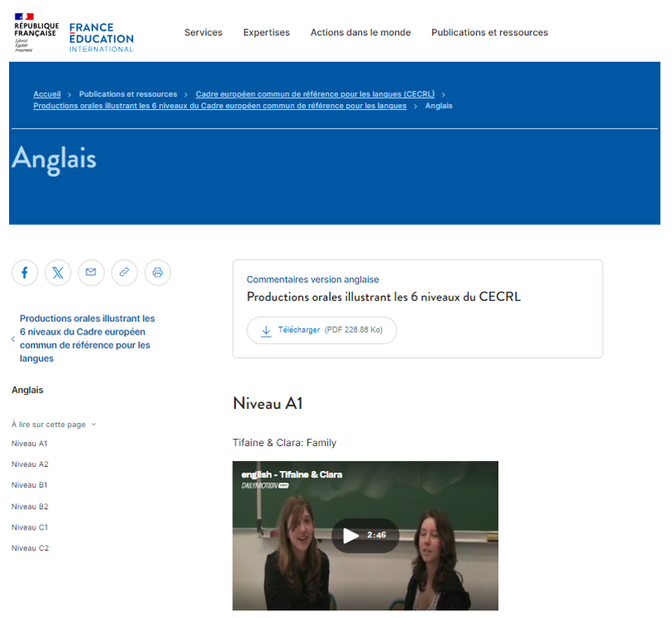Share page on Facebook icon
Viewport: 672px width, 618px height.
pyautogui.click(x=25, y=273)
